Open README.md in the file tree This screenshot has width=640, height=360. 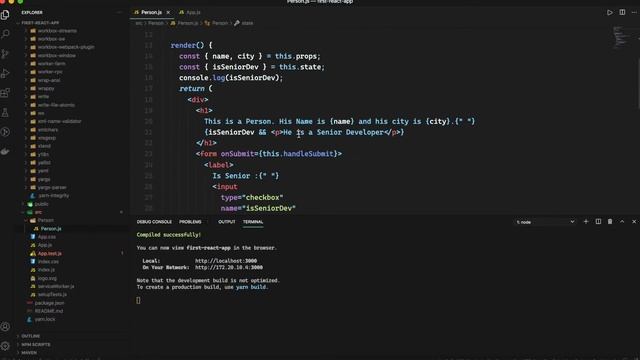coord(49,311)
